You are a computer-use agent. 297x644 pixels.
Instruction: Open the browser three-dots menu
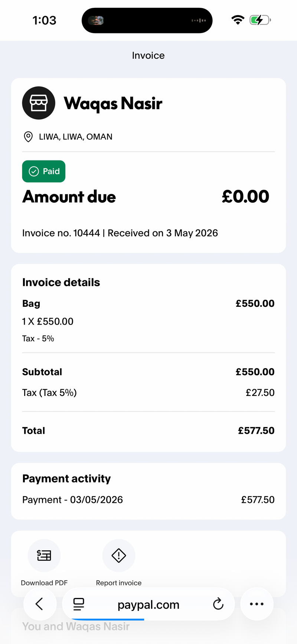coord(257,604)
